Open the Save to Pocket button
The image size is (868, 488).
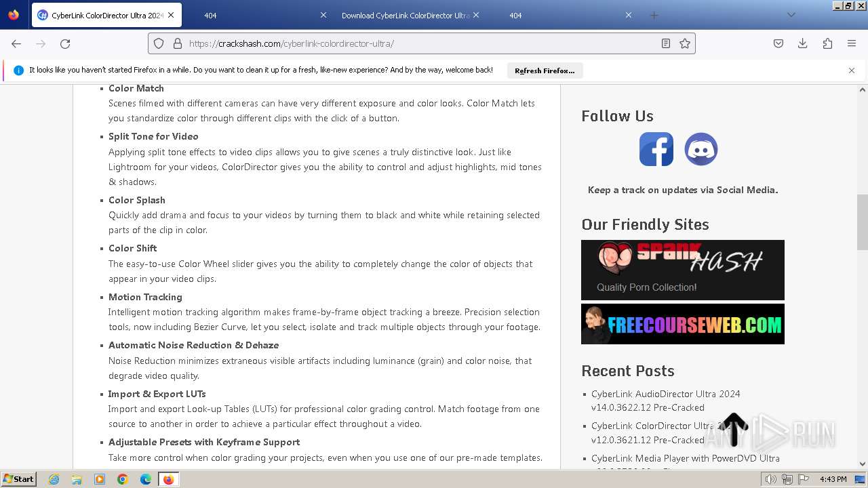coord(778,43)
